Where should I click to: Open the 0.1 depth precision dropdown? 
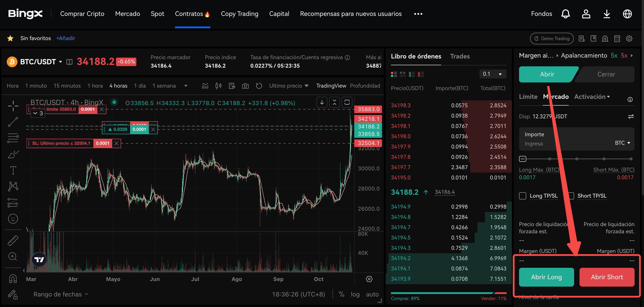[492, 74]
